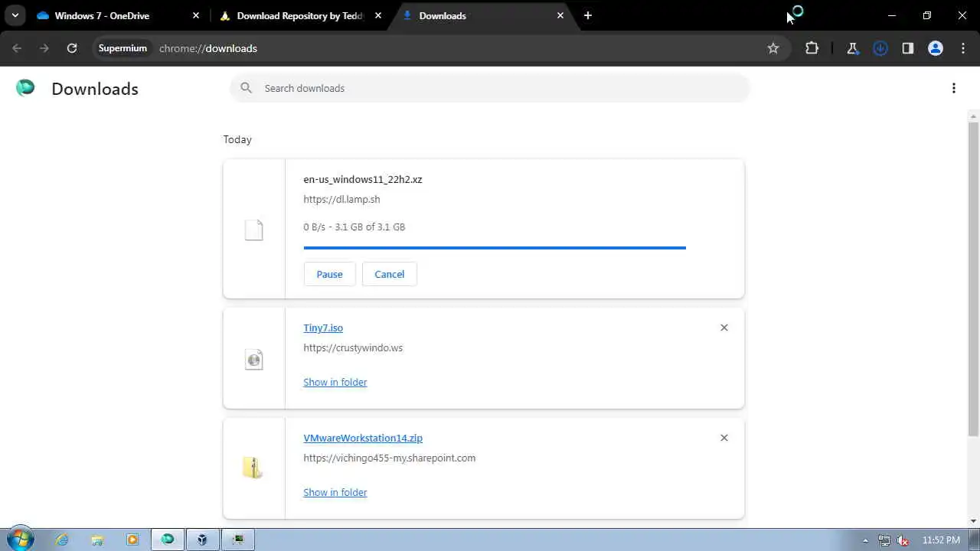Click the network tray icon
Screen dimensions: 980x551
(x=884, y=540)
